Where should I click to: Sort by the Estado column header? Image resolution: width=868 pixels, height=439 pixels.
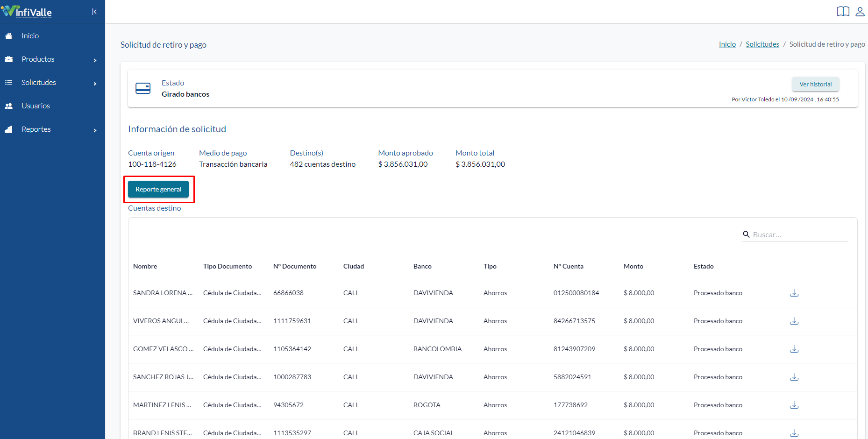tap(704, 266)
